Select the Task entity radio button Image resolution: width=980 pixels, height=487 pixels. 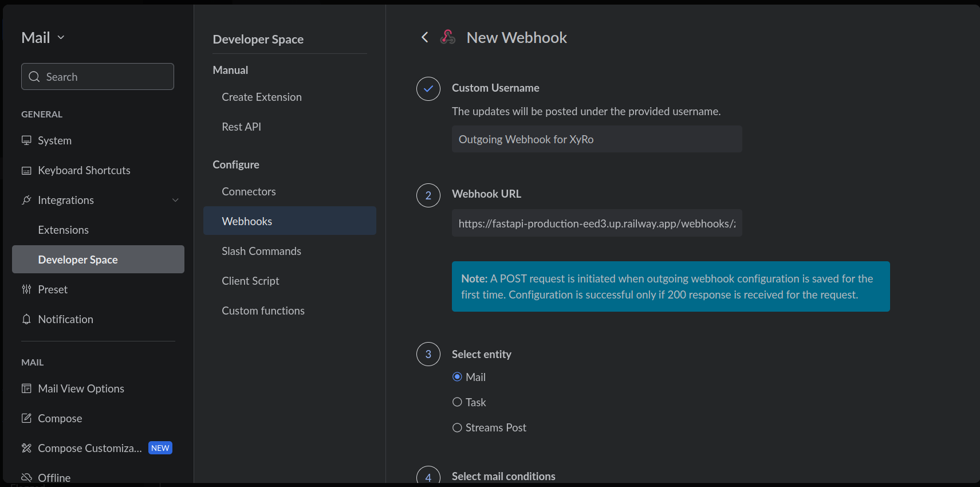pyautogui.click(x=457, y=402)
